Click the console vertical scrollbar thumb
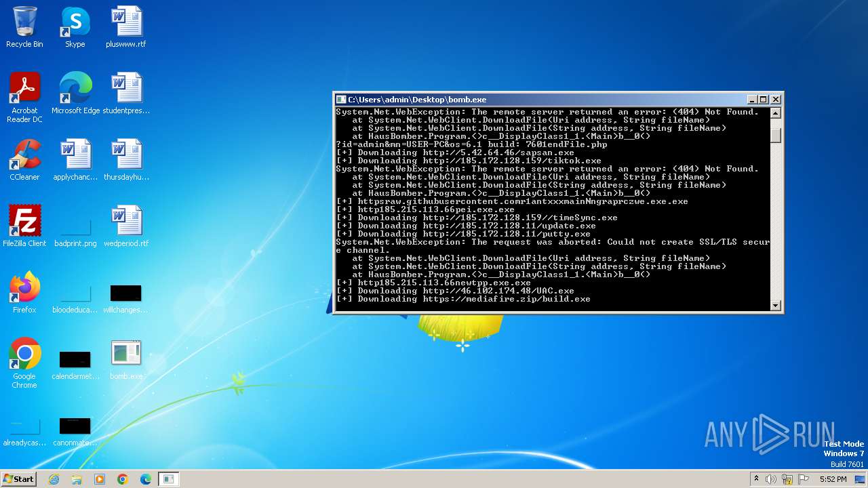 (x=776, y=136)
